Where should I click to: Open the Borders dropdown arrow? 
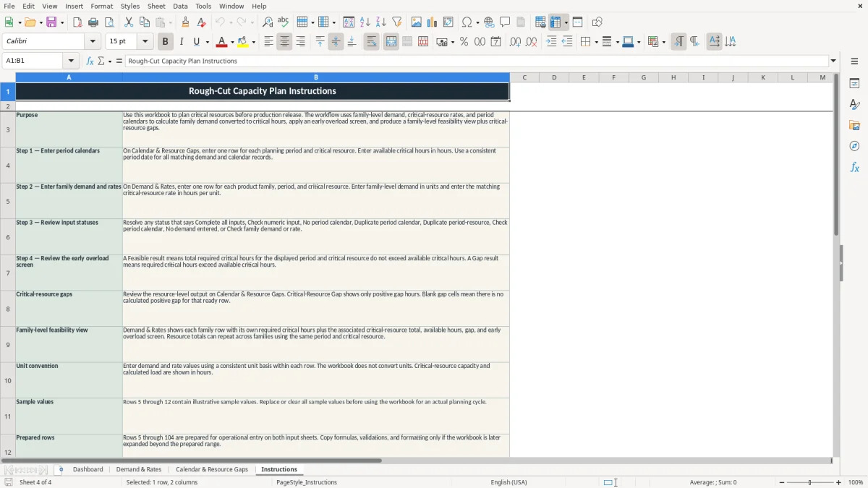(x=595, y=42)
